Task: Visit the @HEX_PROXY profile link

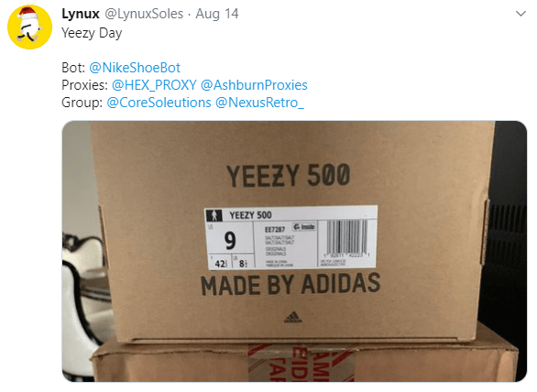Action: (x=154, y=85)
